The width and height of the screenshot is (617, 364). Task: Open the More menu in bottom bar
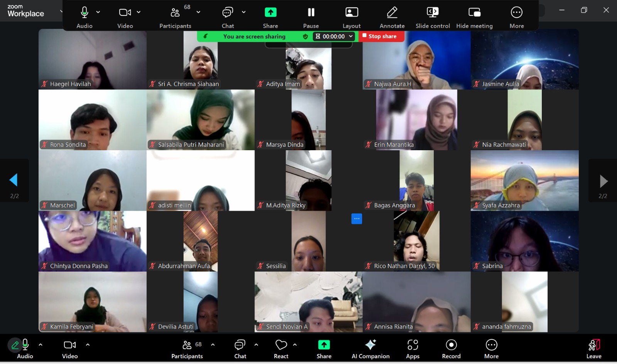point(491,345)
